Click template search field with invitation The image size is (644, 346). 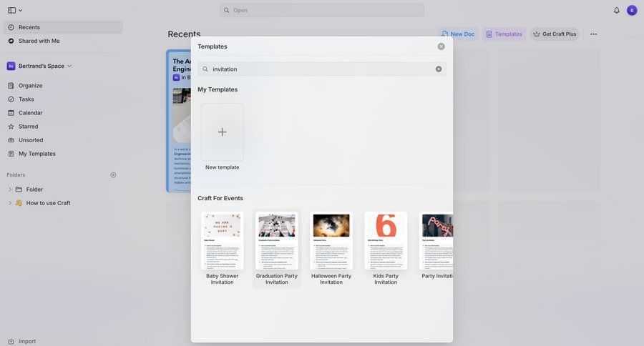(x=321, y=69)
